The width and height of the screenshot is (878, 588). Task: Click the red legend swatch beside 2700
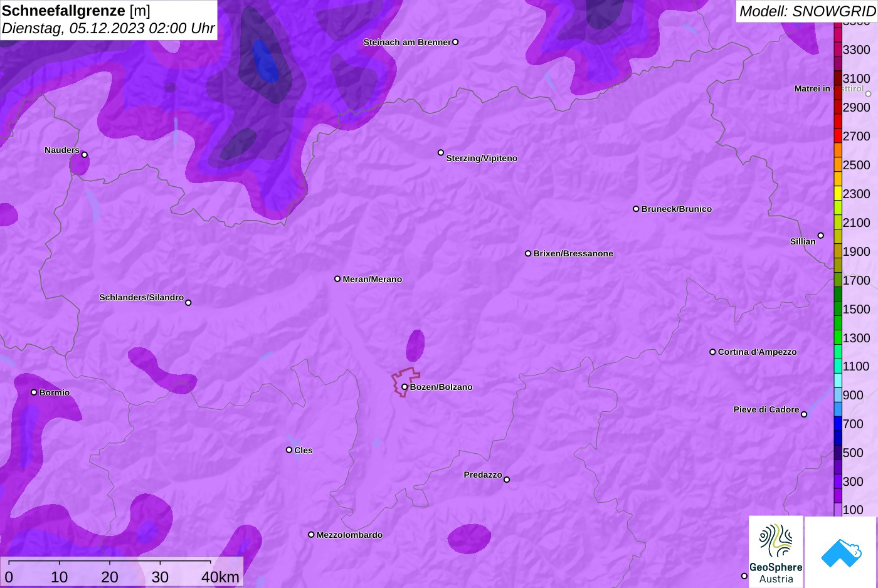(x=838, y=135)
